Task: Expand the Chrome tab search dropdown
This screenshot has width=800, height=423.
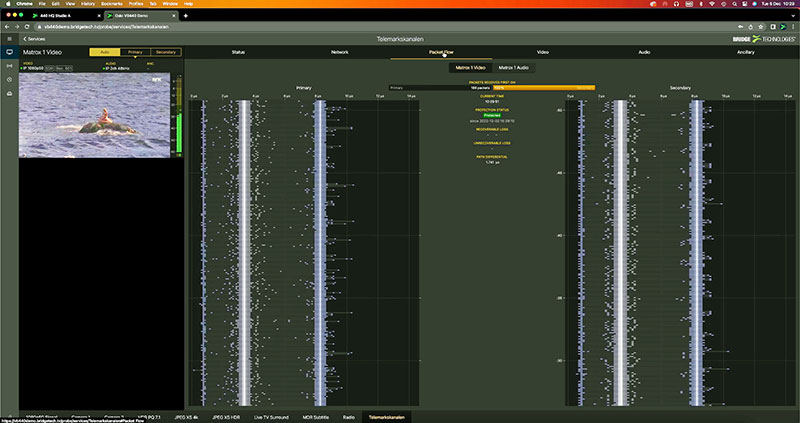Action: (793, 16)
